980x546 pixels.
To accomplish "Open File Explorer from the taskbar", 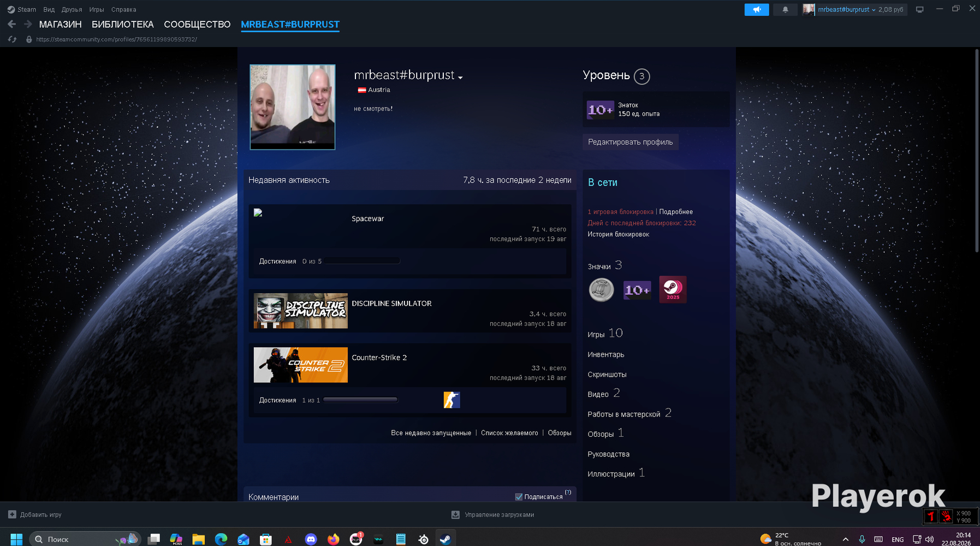I will [x=198, y=539].
